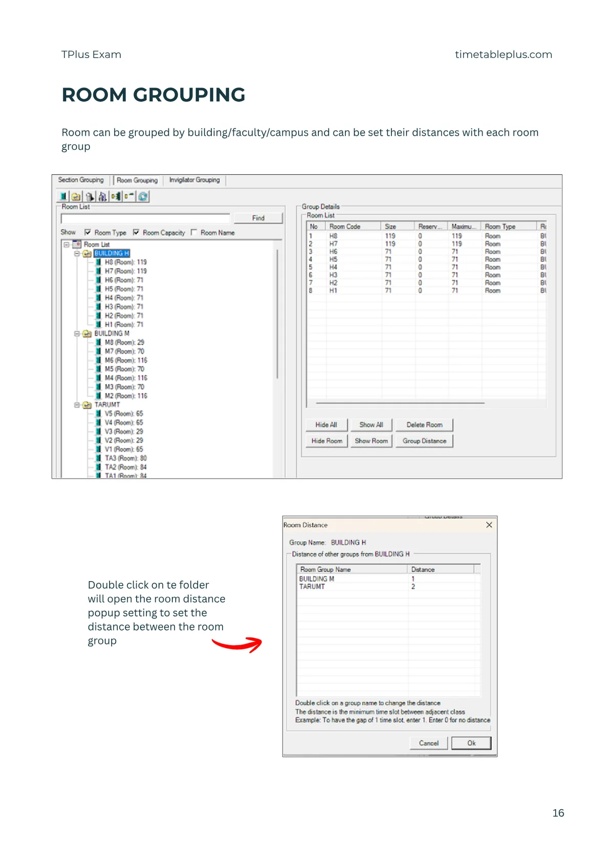Click the folder icon beside BUILDING H
The width and height of the screenshot is (614, 868).
[x=87, y=254]
